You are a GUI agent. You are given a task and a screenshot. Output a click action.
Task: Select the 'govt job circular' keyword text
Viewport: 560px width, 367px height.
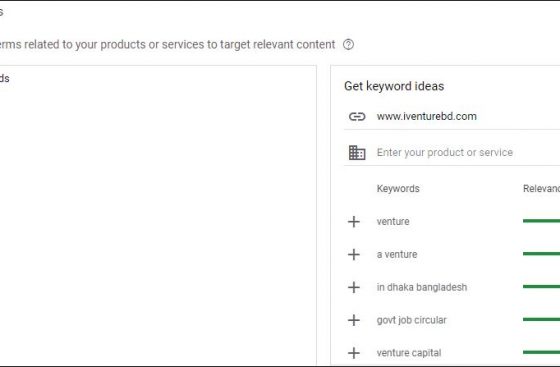(411, 320)
